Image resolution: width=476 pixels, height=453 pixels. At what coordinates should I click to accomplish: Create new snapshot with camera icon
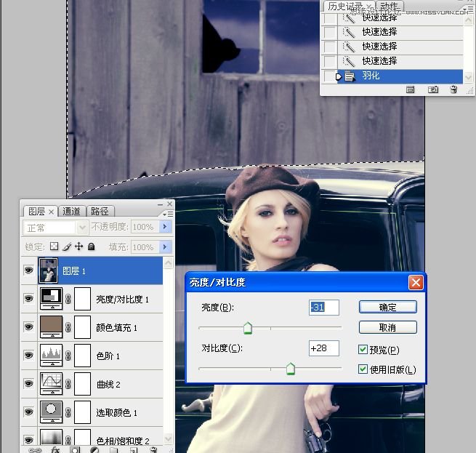tap(433, 89)
